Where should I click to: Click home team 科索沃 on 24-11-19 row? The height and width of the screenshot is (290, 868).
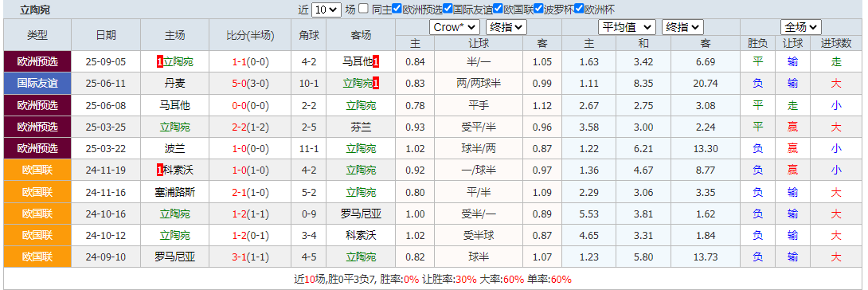[x=178, y=170]
